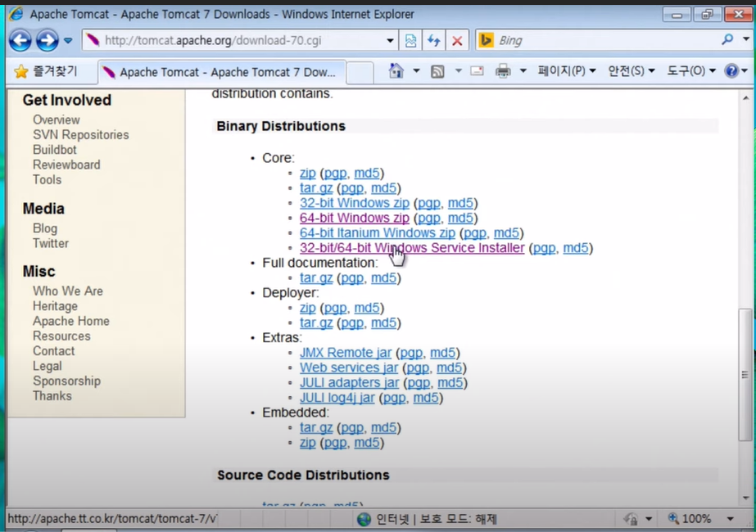Screen dimensions: 756x532
Task: Open Resources sidebar link
Action: click(x=61, y=336)
